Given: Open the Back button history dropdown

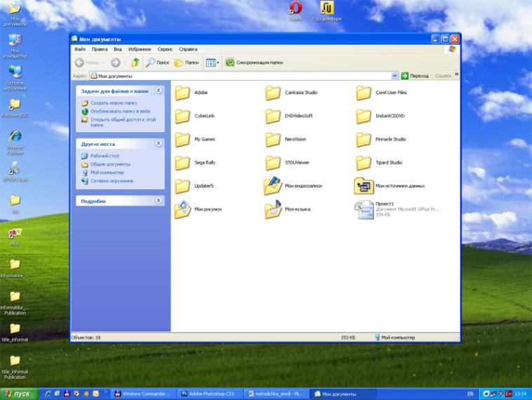Looking at the screenshot, I should click(x=104, y=62).
